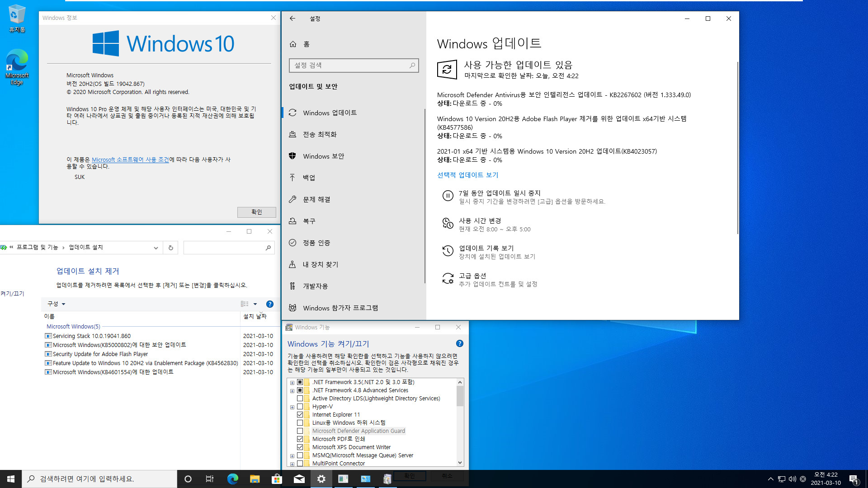This screenshot has height=488, width=868.
Task: Expand the Hyper-V tree node
Action: pos(292,407)
